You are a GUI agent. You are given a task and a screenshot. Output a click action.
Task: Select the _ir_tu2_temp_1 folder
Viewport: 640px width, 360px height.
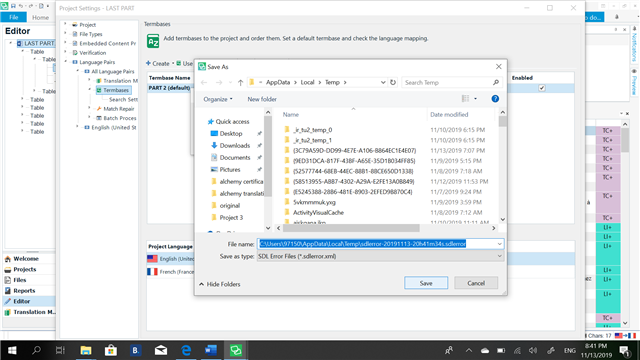313,140
